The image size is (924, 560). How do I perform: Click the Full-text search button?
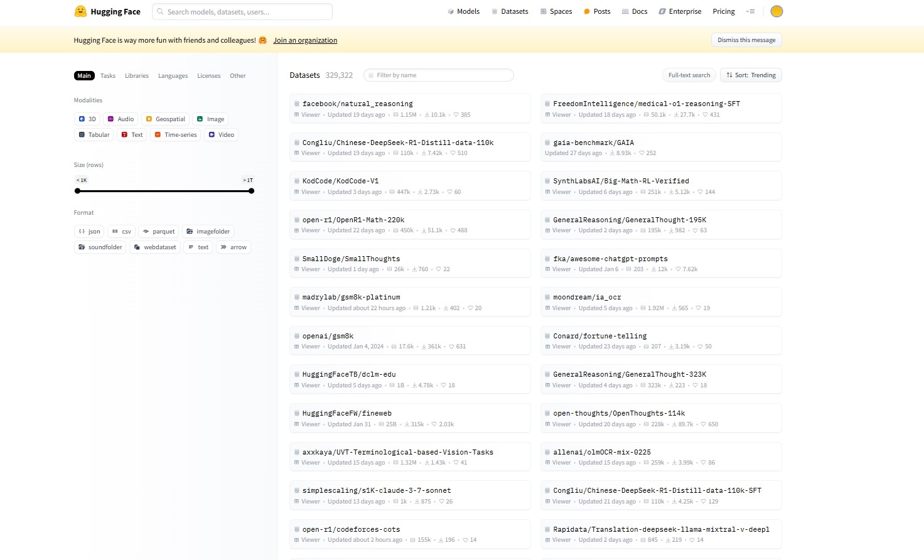(x=689, y=75)
